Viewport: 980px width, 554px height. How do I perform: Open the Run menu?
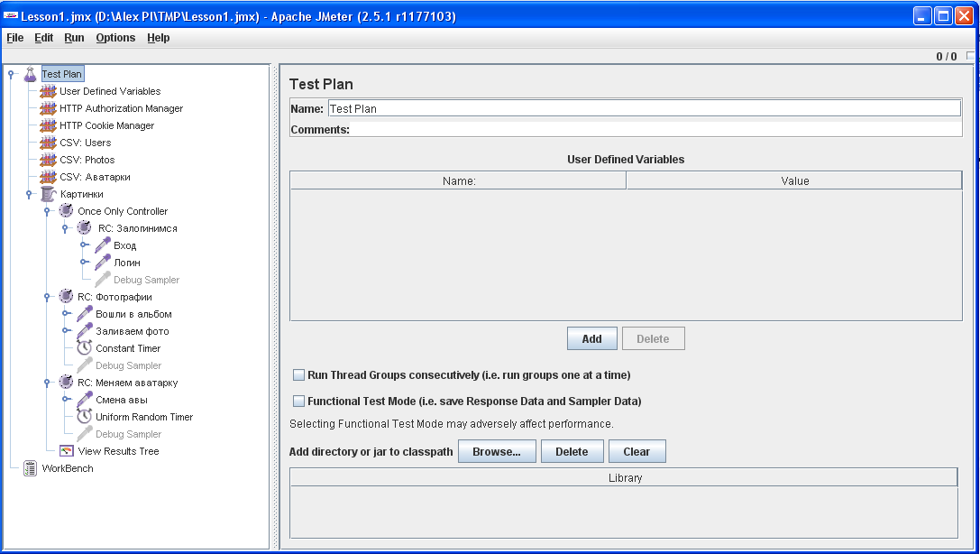[74, 38]
